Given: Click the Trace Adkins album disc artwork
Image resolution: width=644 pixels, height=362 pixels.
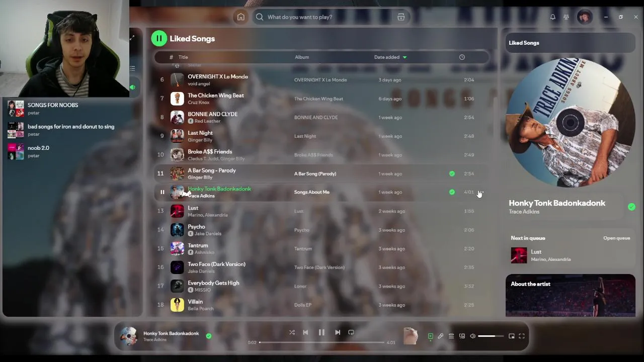Looking at the screenshot, I should point(570,122).
